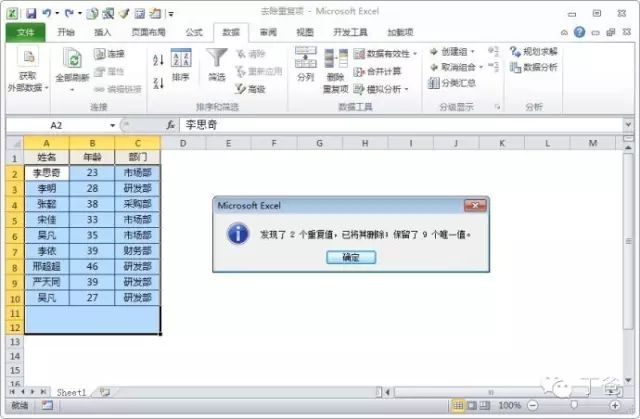640x419 pixels.
Task: Click the OK (确定) button in dialog
Action: click(351, 257)
